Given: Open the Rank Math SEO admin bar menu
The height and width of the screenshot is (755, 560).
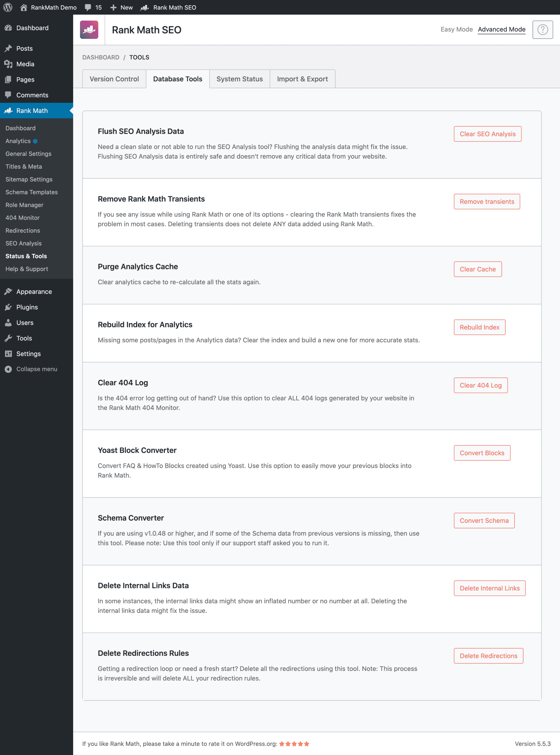Looking at the screenshot, I should 168,7.
